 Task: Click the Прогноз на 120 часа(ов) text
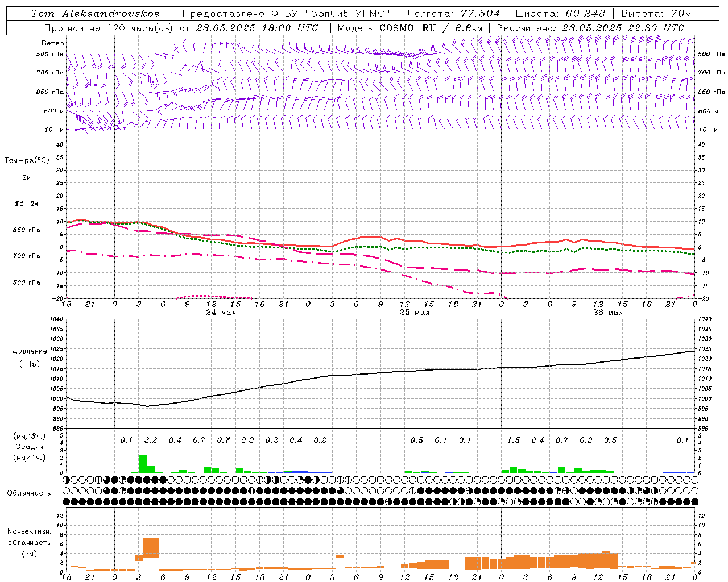click(109, 28)
